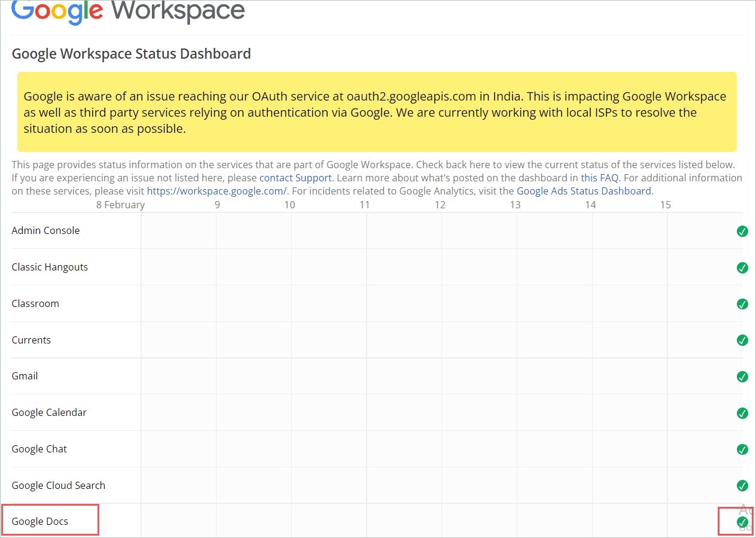Viewport: 756px width, 538px height.
Task: Click the Google Workspace logo
Action: (127, 13)
